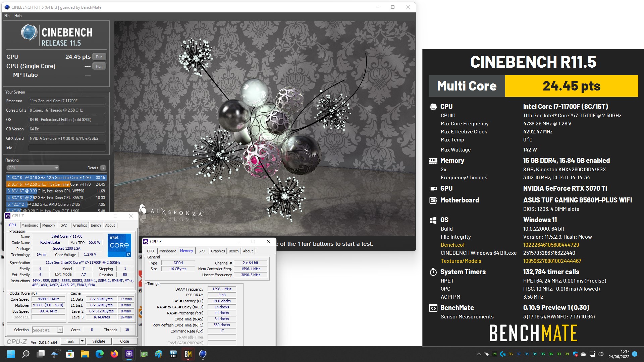Switch to the SPD tab in the CPU-Z Memory window
The width and height of the screenshot is (644, 362).
[x=202, y=251]
